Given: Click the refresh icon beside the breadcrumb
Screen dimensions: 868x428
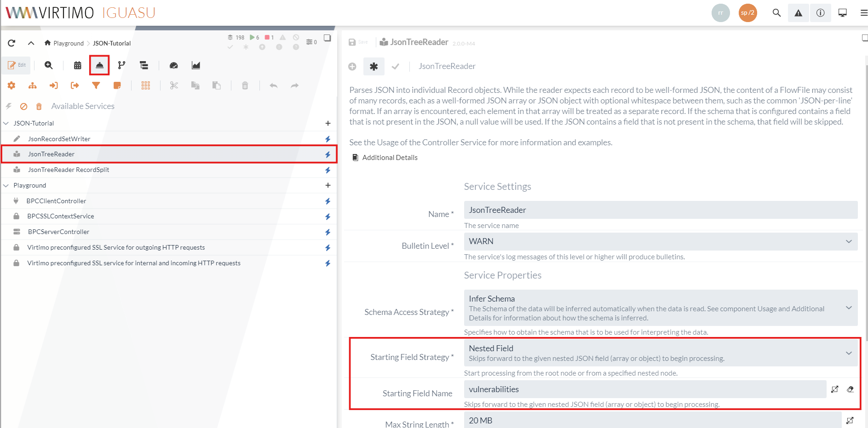Looking at the screenshot, I should [11, 43].
